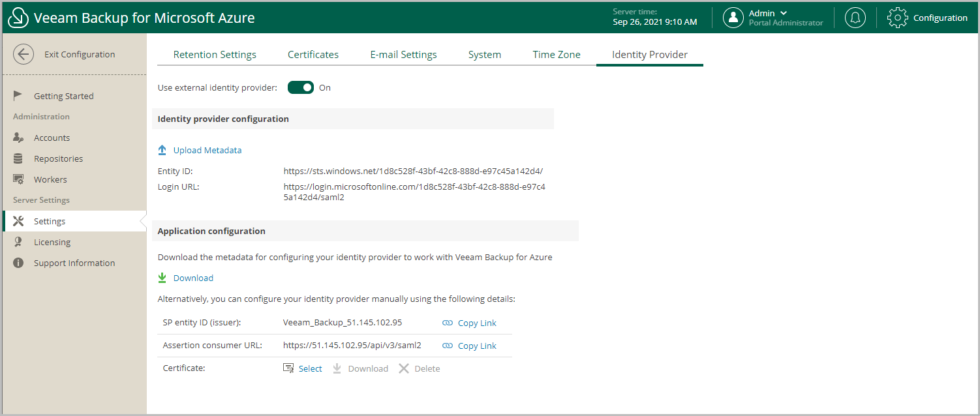This screenshot has height=416, width=980.
Task: Click Veeam_Backup_51.145.102.95 value
Action: 343,322
